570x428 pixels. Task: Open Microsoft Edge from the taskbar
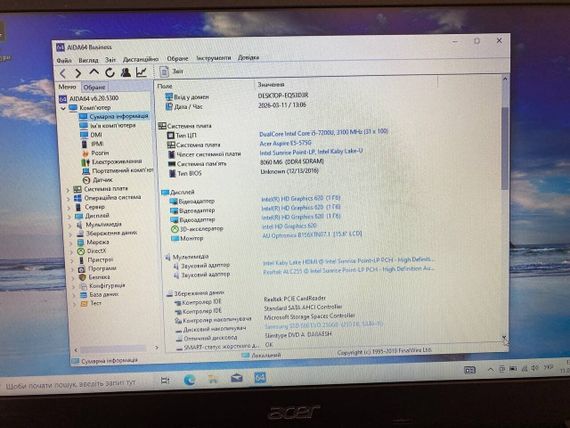[x=189, y=380]
